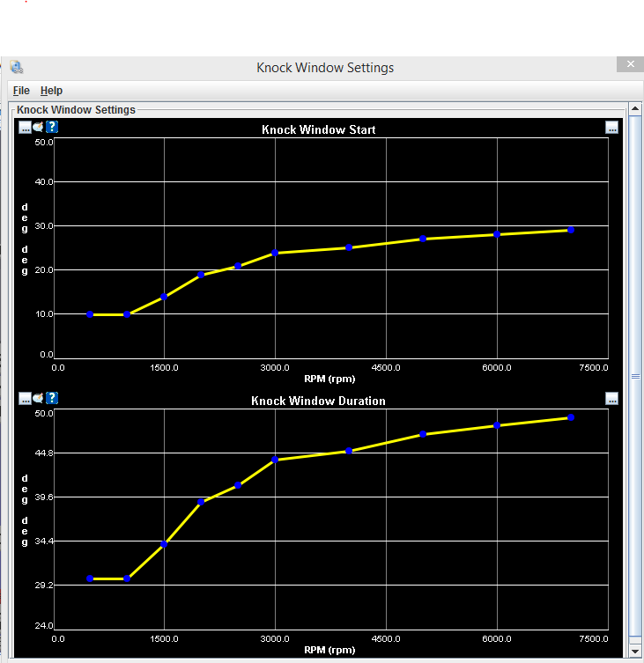The image size is (644, 663).
Task: Click the vertical scrollbar thumb
Action: tap(635, 376)
